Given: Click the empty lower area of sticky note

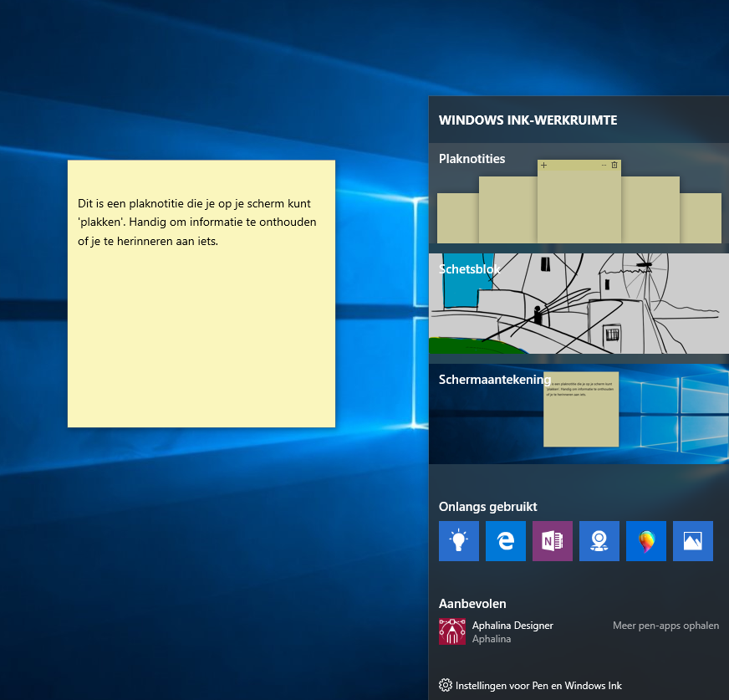Looking at the screenshot, I should (x=201, y=351).
